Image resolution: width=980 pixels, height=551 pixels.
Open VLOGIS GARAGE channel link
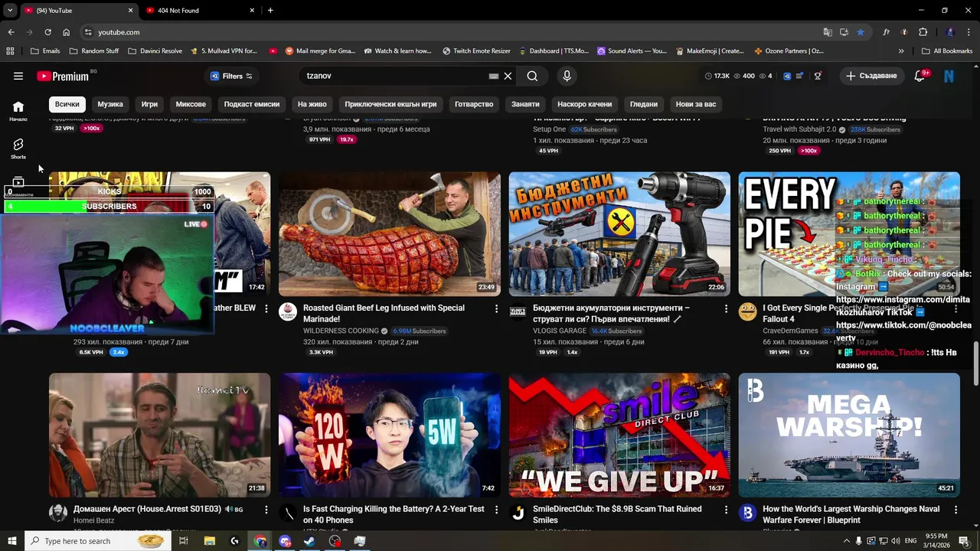(x=560, y=331)
